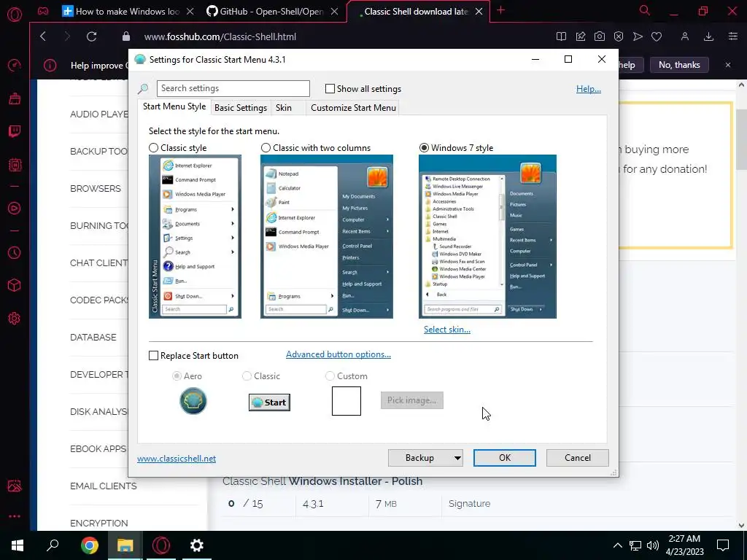This screenshot has height=560, width=747.
Task: Open the EMAIL CLIENTS category
Action: coord(104,486)
